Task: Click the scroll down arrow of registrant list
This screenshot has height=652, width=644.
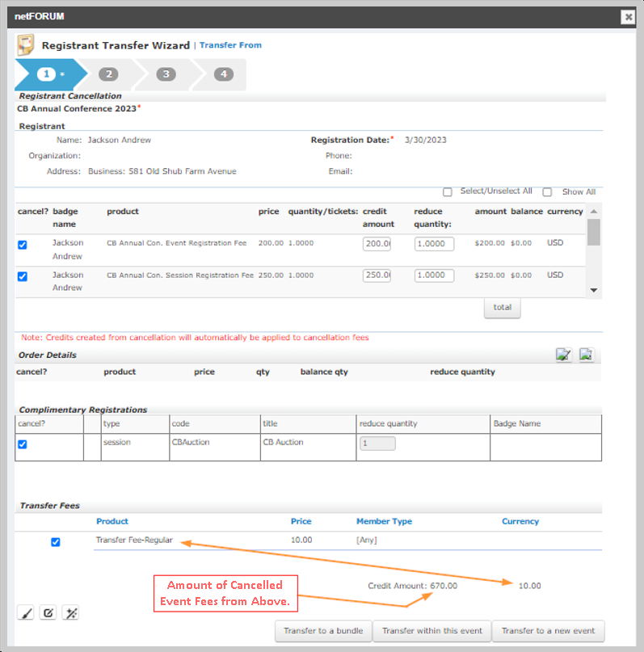Action: pos(594,290)
